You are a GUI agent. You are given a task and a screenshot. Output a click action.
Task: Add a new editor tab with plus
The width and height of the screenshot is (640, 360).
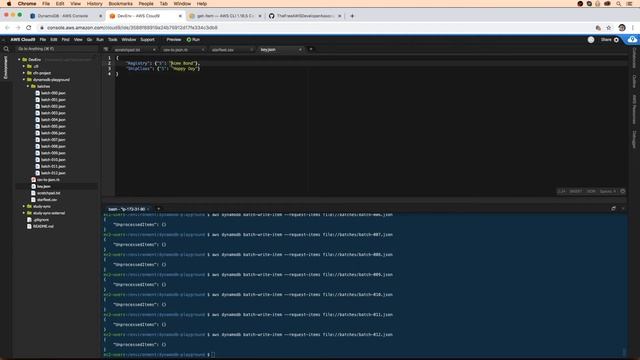pyautogui.click(x=311, y=49)
